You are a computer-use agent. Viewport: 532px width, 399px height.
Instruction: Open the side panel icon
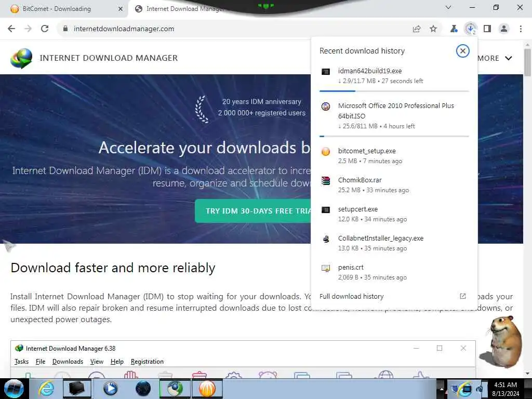pos(487,29)
